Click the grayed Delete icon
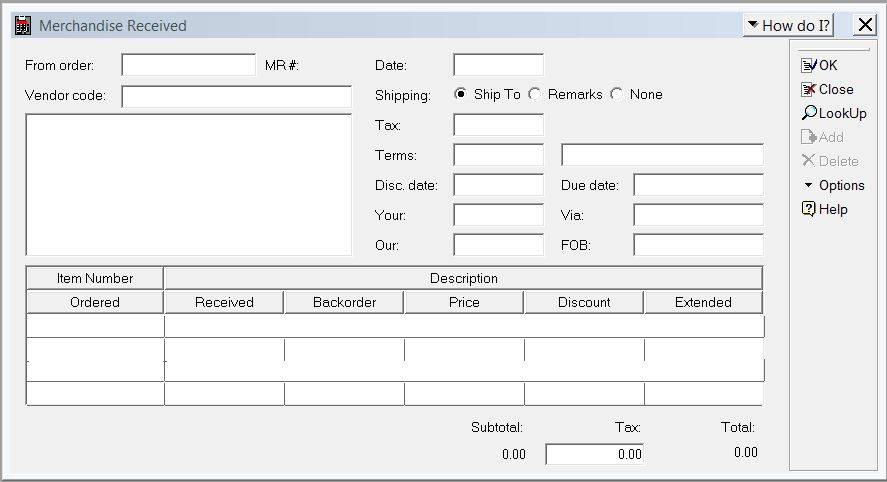 pyautogui.click(x=810, y=161)
